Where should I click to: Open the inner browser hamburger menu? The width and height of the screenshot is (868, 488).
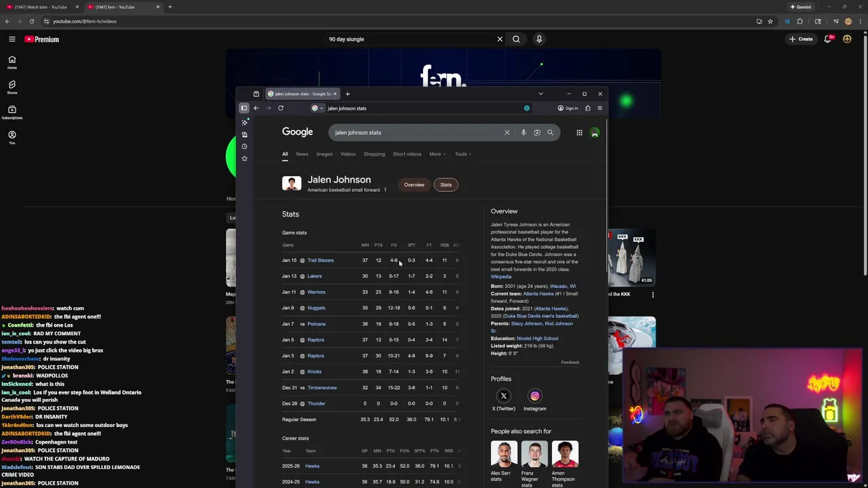click(599, 108)
